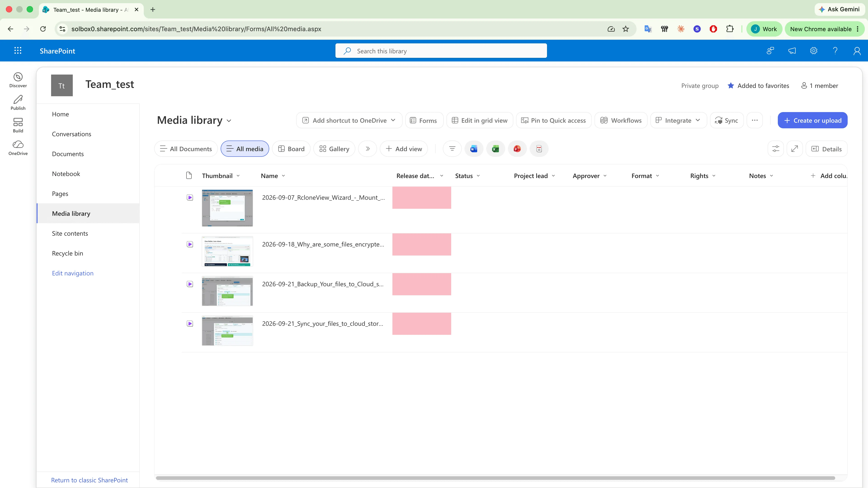Switch to the Gallery view
868x488 pixels.
click(x=334, y=148)
